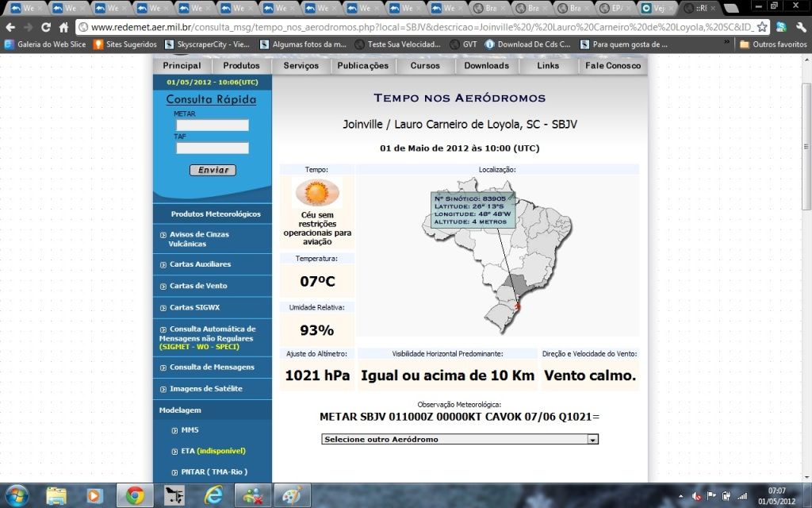Viewport: 812px width, 508px height.
Task: Click the back navigation arrow
Action: pos(10,25)
